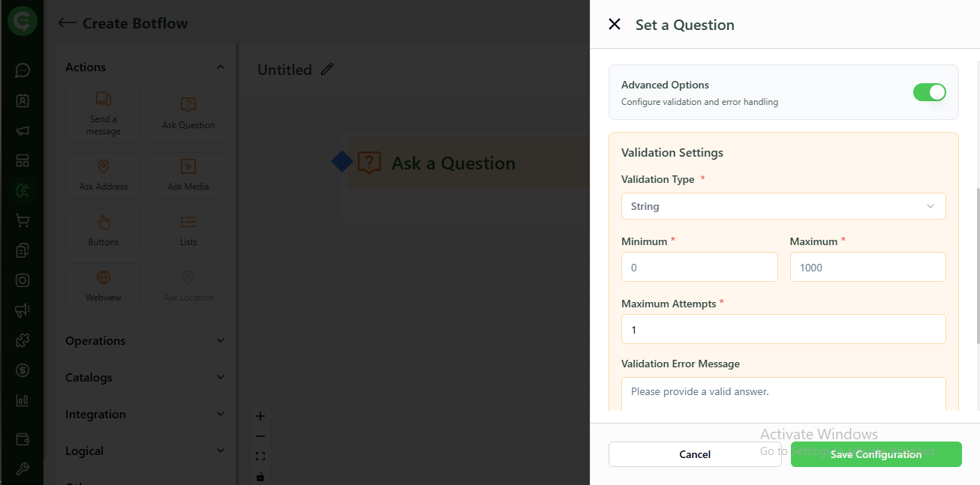The height and width of the screenshot is (485, 980).
Task: Collapse the Actions section
Action: click(x=220, y=67)
